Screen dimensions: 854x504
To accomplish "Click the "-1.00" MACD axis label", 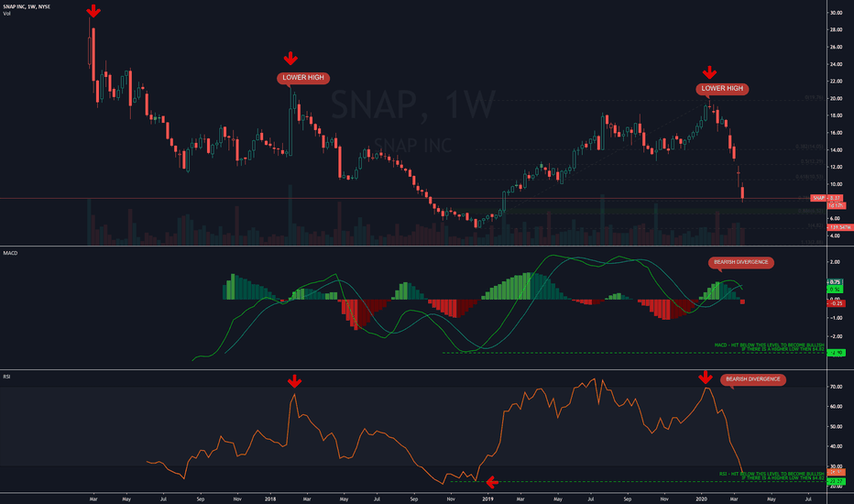I will [836, 318].
